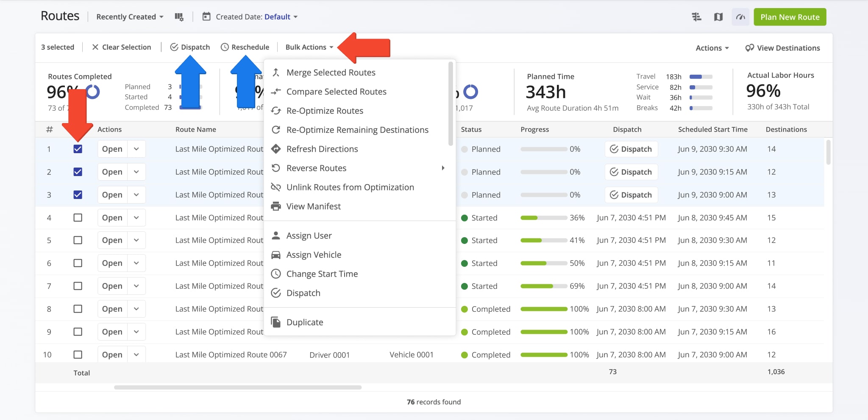Open the route list view settings icon
The height and width of the screenshot is (420, 868).
pos(696,17)
